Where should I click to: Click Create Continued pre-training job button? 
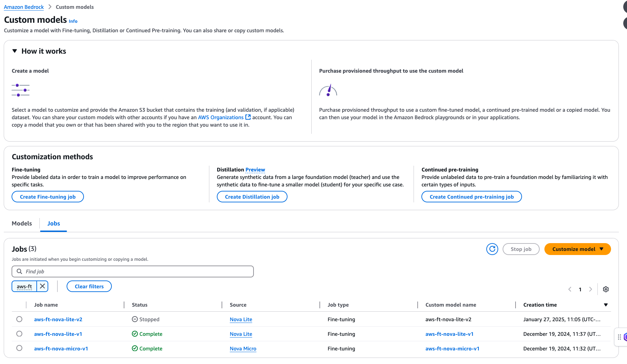(472, 197)
